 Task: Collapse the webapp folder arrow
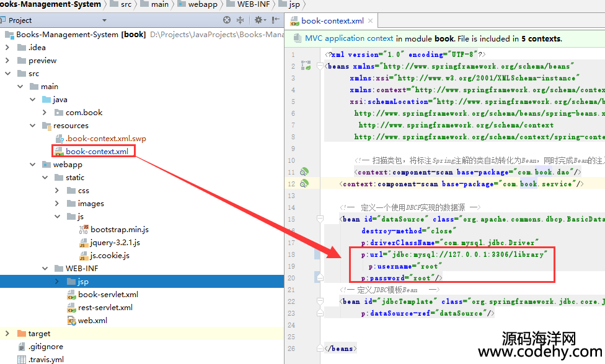tap(32, 165)
